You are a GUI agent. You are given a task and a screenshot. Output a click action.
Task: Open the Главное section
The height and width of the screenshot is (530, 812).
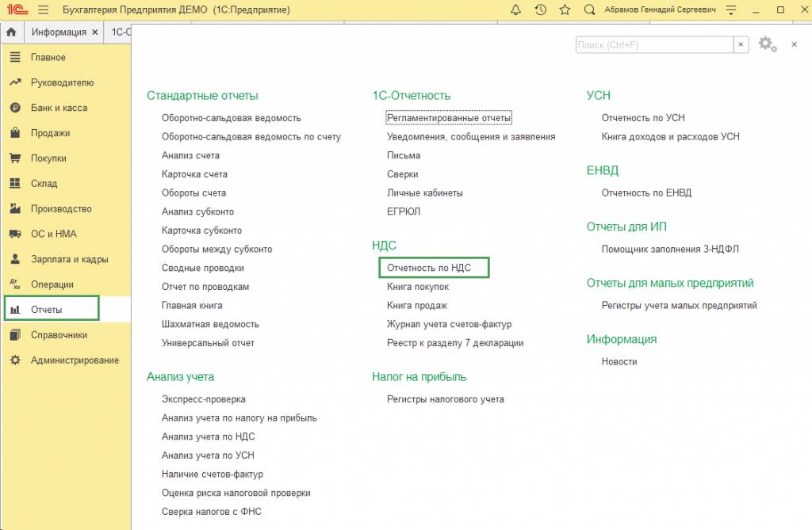pos(48,58)
